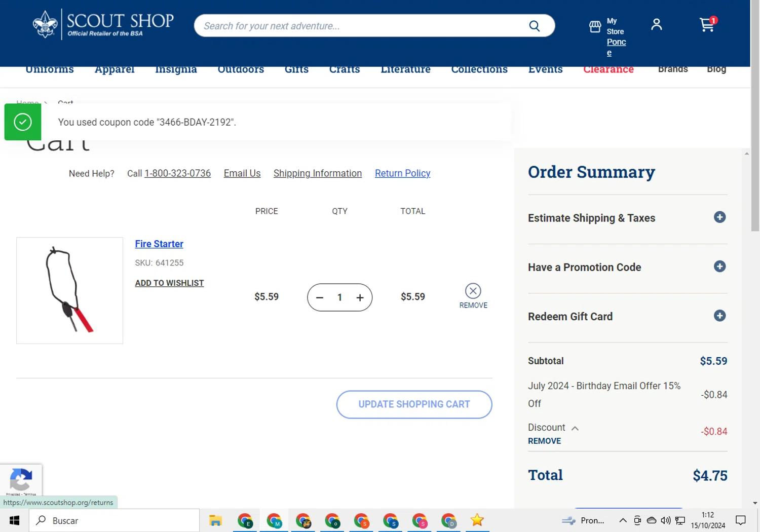Open the Crafts menu
This screenshot has height=532, width=760.
345,69
